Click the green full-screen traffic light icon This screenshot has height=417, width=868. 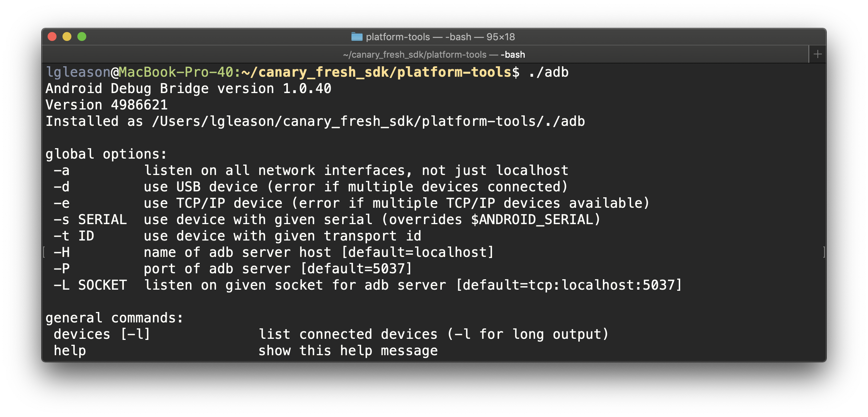click(82, 37)
